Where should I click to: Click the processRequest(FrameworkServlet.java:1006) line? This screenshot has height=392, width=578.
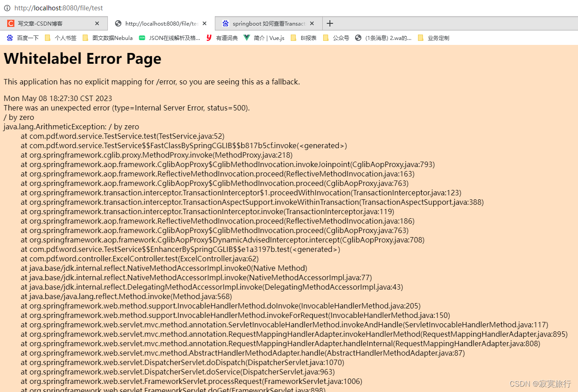[191, 381]
